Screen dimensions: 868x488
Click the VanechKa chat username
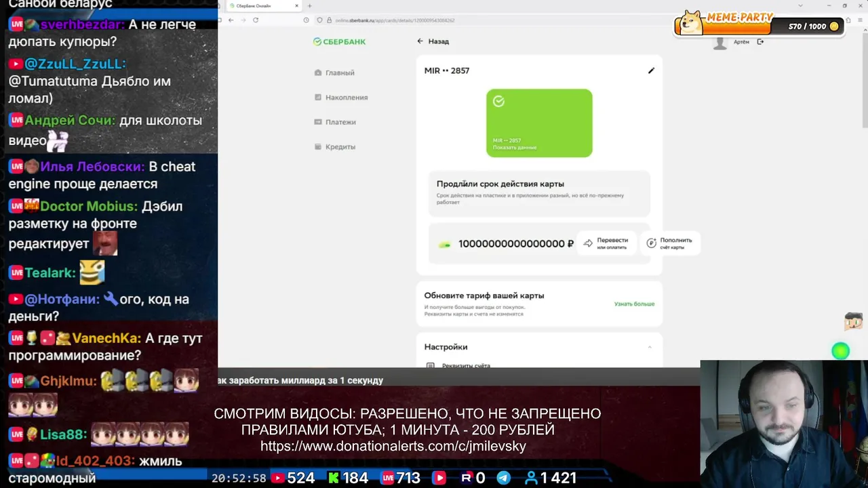[x=106, y=338]
